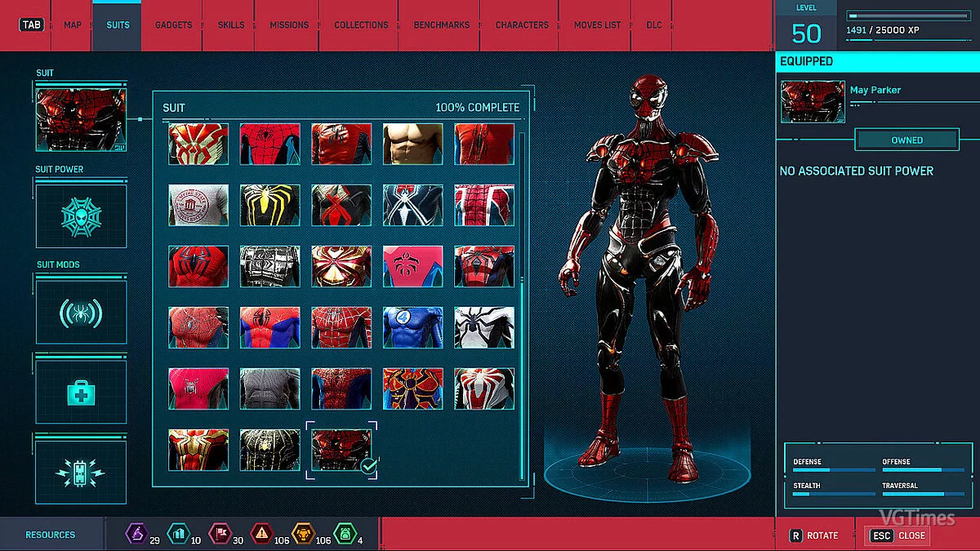
Task: Go to the MISSIONS tab
Action: [289, 25]
